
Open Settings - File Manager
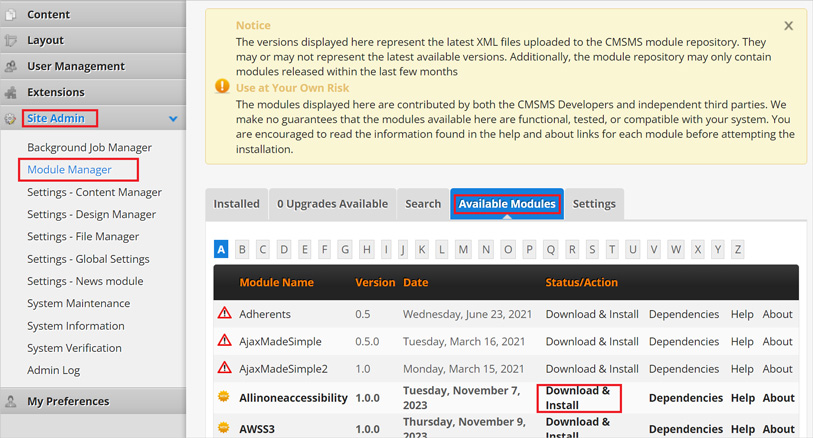(x=83, y=237)
